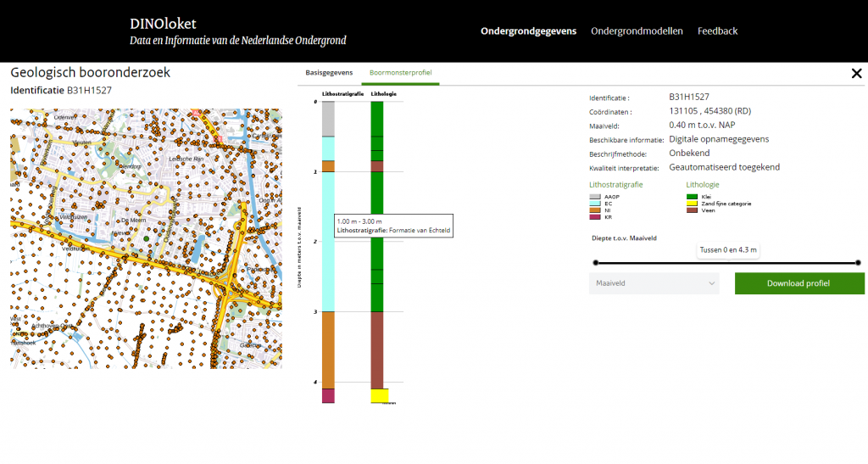This screenshot has height=464, width=868.
Task: Switch to the Basisgegevens tab
Action: coord(329,73)
